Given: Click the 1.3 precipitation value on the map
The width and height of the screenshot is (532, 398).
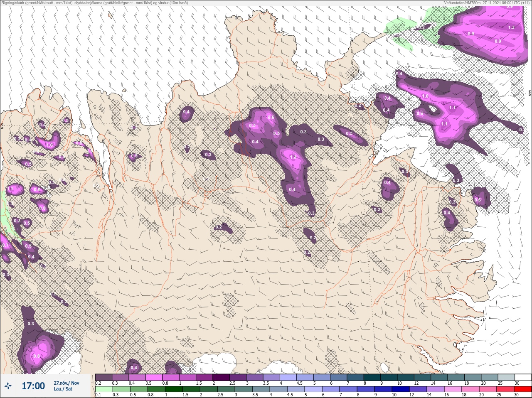Looking at the screenshot, I should pos(511,27).
